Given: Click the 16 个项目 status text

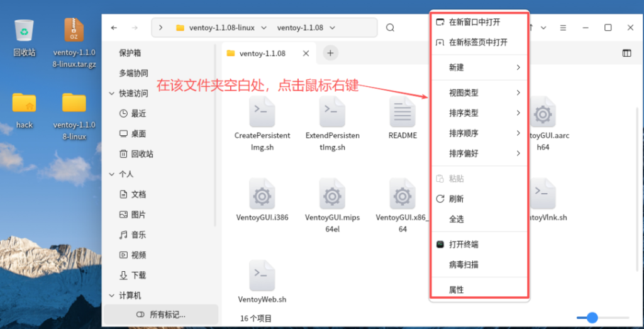Looking at the screenshot, I should click(256, 318).
